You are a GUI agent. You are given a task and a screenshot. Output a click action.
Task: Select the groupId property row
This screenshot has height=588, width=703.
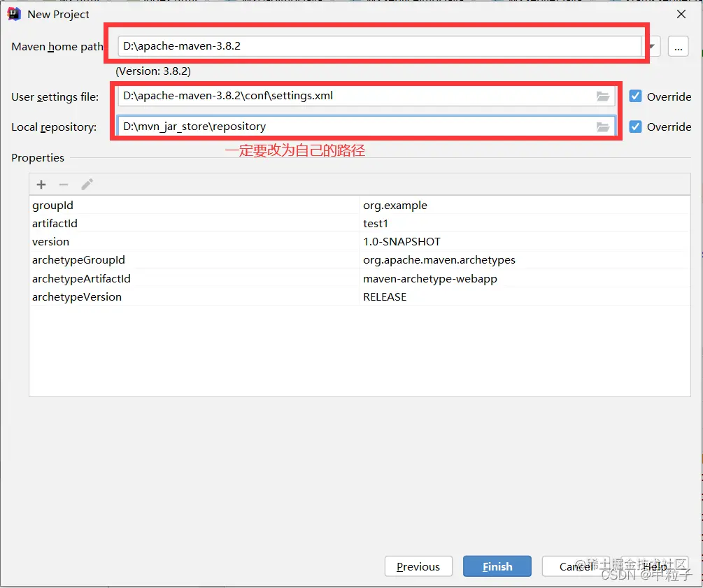[x=360, y=206]
